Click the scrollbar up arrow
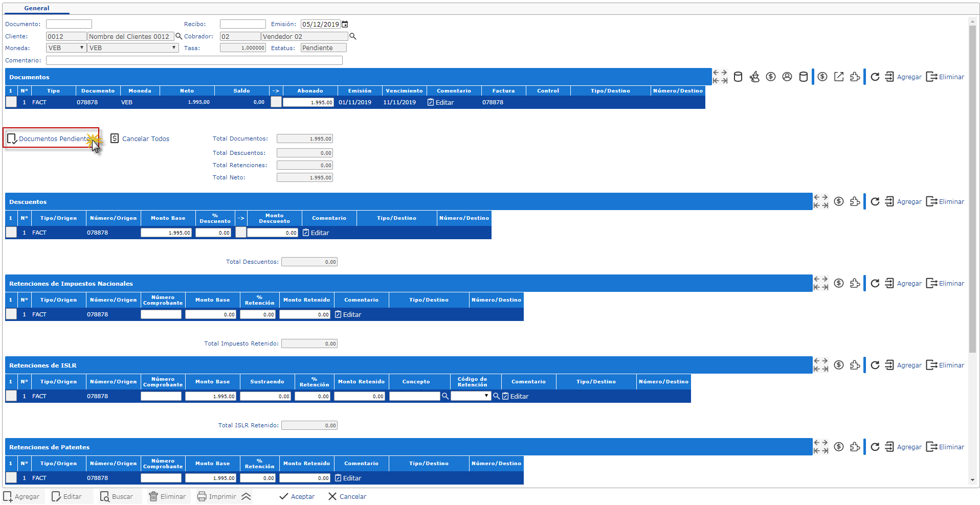Viewport: 980px width, 505px height. (972, 21)
